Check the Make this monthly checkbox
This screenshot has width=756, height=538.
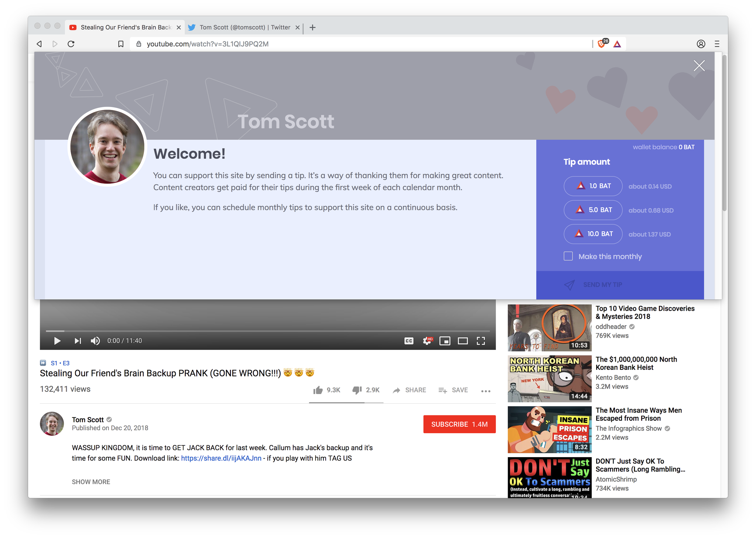568,256
